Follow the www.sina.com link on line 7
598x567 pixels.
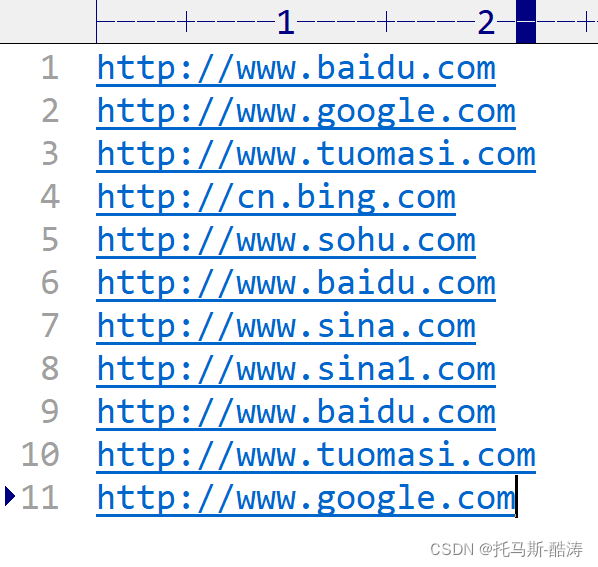click(286, 327)
